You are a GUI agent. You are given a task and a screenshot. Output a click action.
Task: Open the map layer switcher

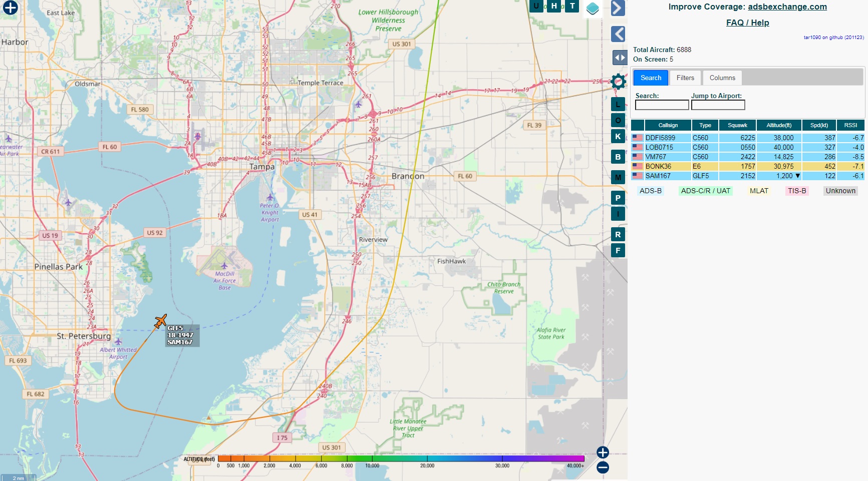(593, 9)
